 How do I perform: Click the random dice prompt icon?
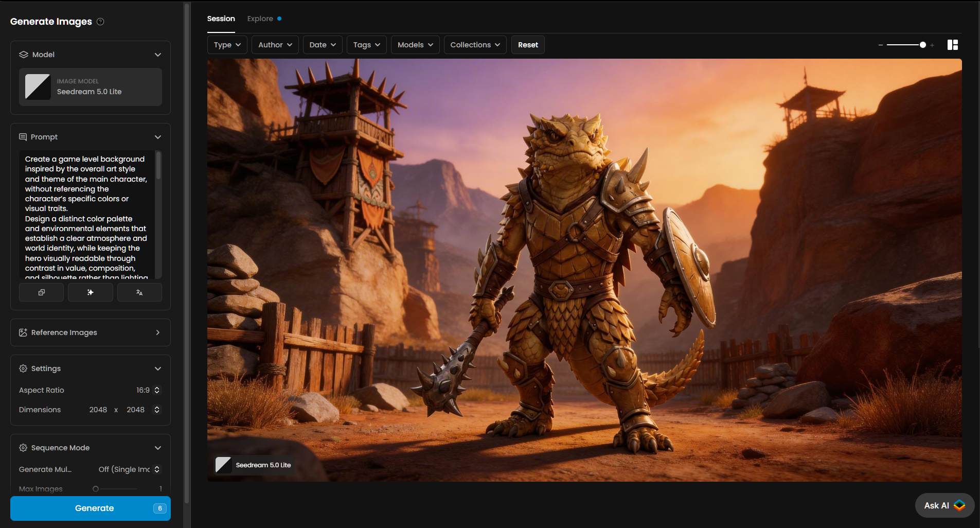pos(41,292)
